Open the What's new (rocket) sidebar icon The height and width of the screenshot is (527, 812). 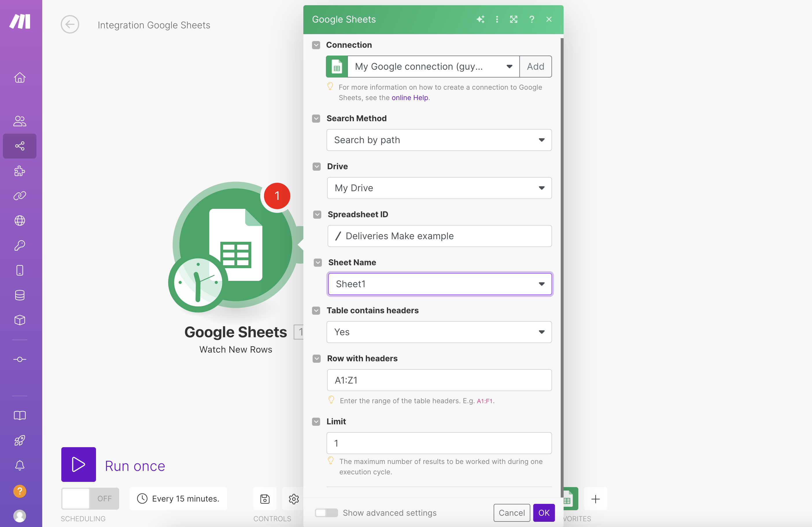[20, 440]
